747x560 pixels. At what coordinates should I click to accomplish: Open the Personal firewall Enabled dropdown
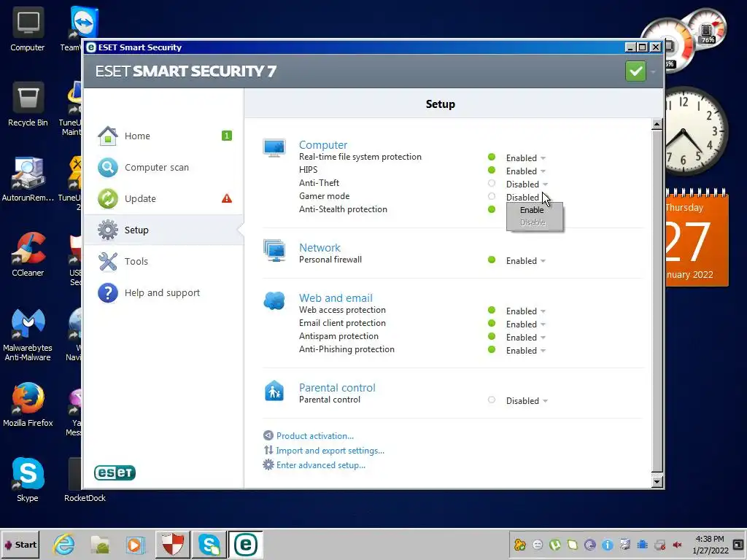(526, 261)
